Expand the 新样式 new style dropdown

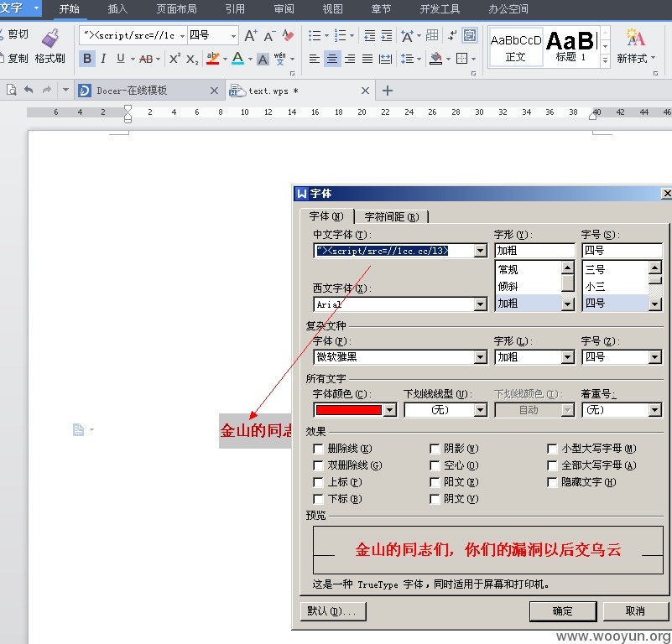654,57
